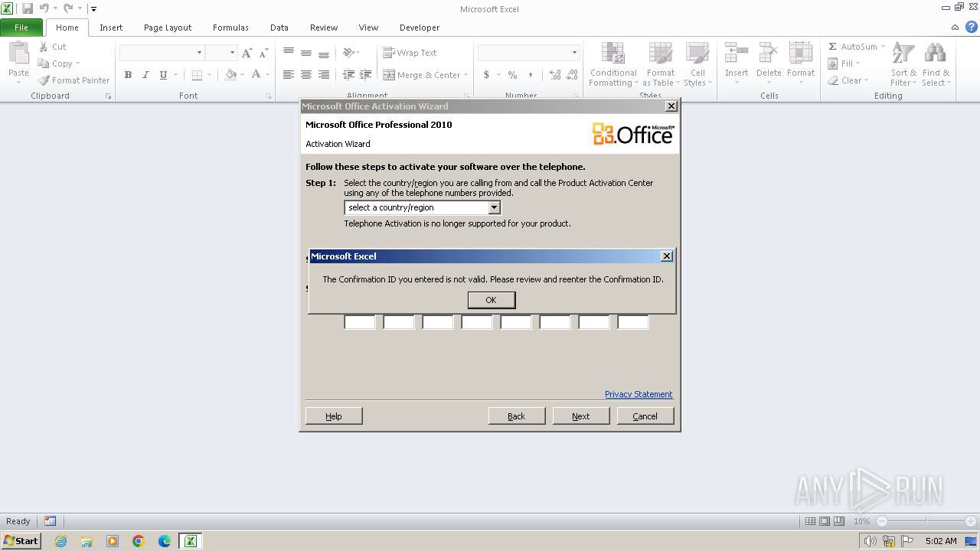
Task: Switch to the Data tab
Action: point(279,28)
